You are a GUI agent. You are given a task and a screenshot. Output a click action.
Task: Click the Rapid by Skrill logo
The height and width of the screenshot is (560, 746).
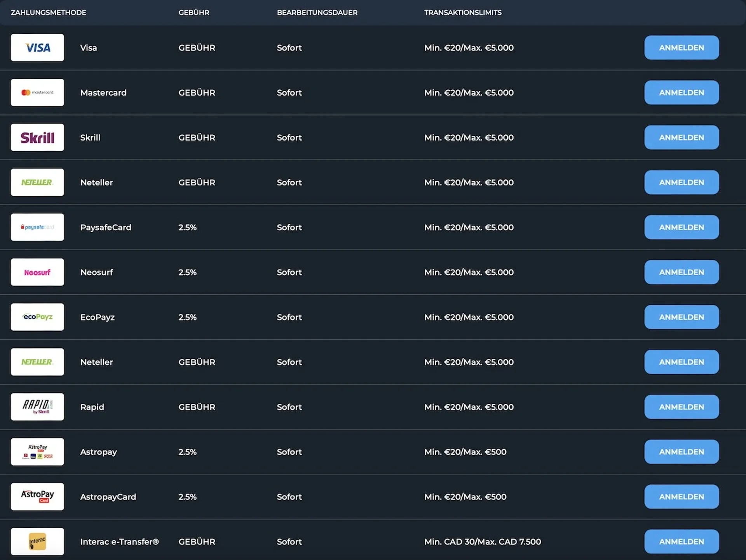click(37, 407)
